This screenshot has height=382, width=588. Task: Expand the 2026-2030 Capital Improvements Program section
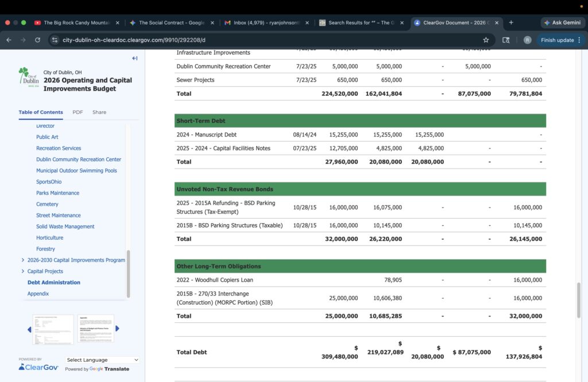pyautogui.click(x=22, y=260)
